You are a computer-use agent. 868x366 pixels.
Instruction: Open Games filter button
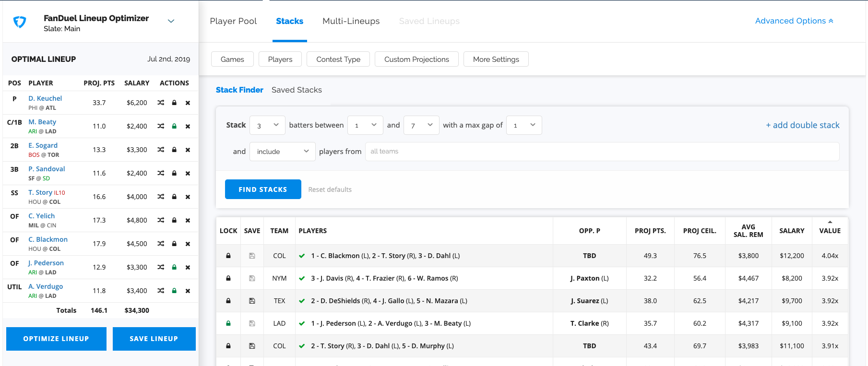point(232,59)
